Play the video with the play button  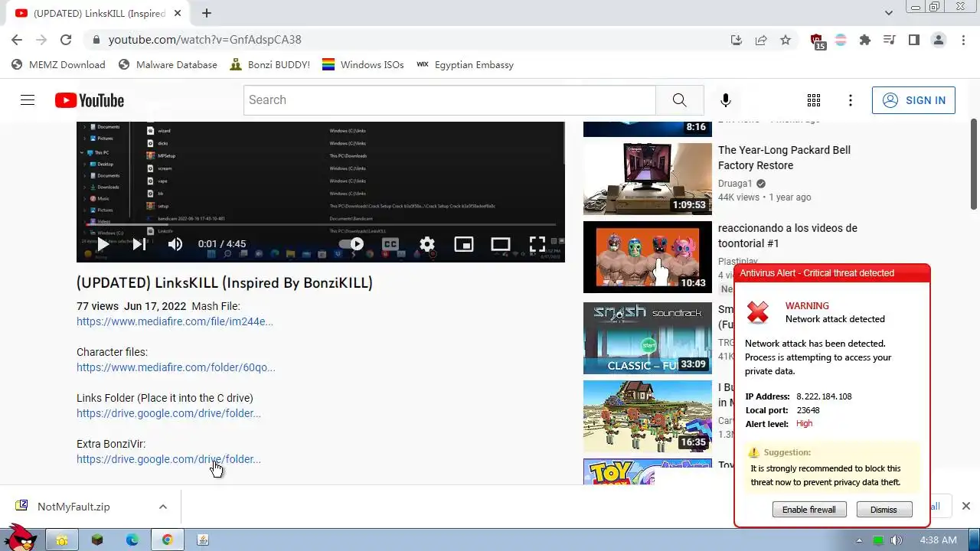click(x=103, y=244)
